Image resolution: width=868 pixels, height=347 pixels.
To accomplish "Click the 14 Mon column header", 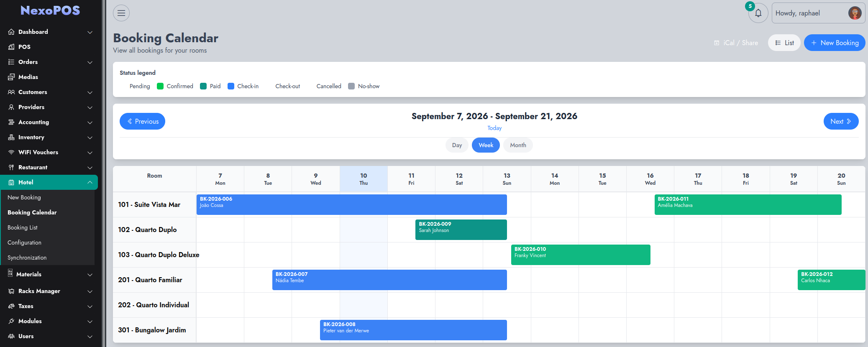I will [555, 179].
